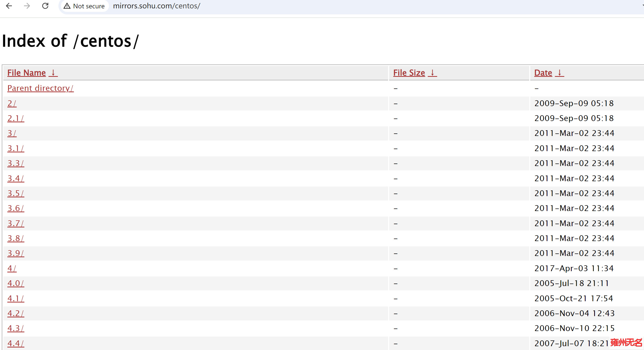Sort by File Size header link

[x=409, y=73]
